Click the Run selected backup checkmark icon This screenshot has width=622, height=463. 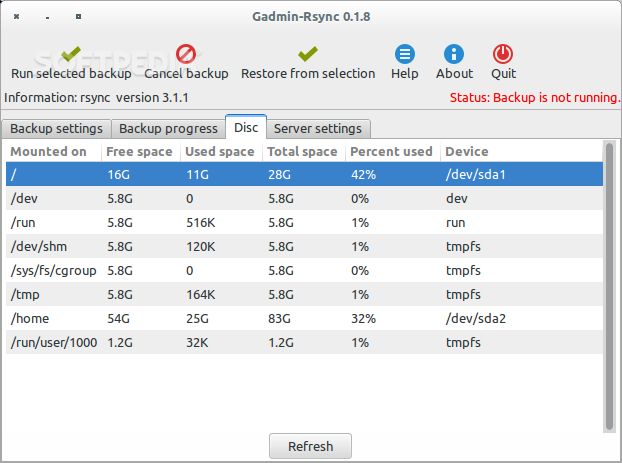[71, 54]
